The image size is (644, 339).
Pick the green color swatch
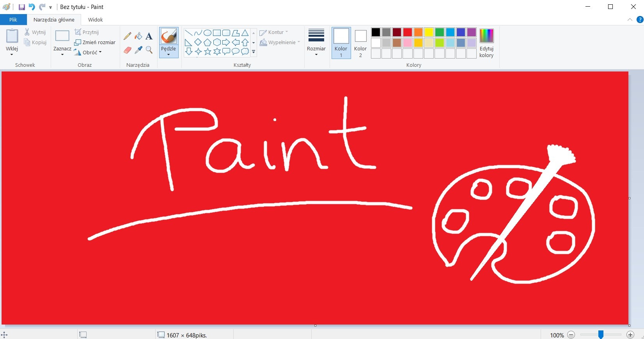point(440,32)
